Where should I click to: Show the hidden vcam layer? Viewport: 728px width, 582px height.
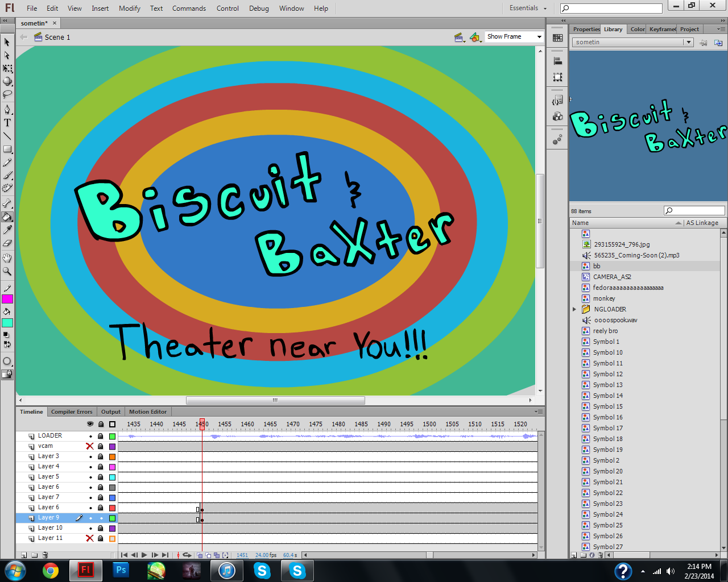pos(90,446)
